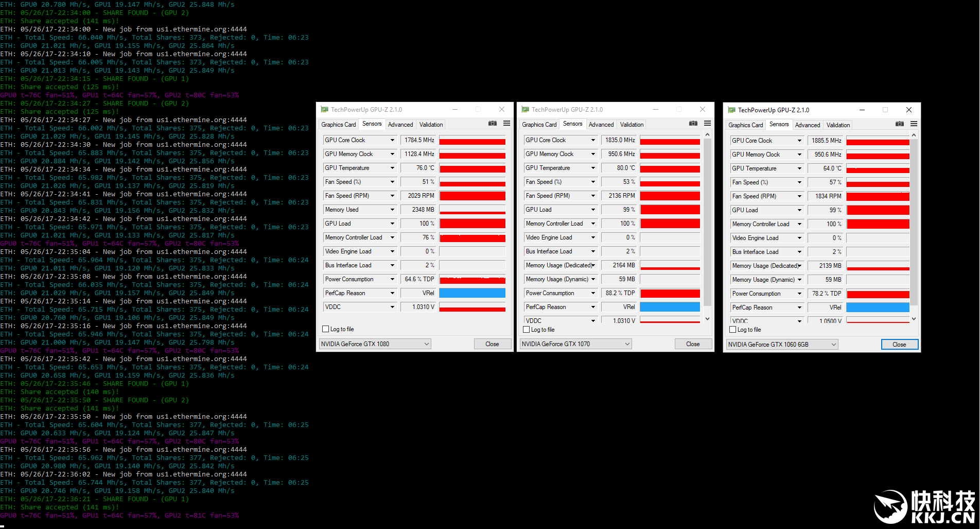Click the camera screenshot icon in GTX 1080 window
The image size is (980, 529).
[x=493, y=124]
